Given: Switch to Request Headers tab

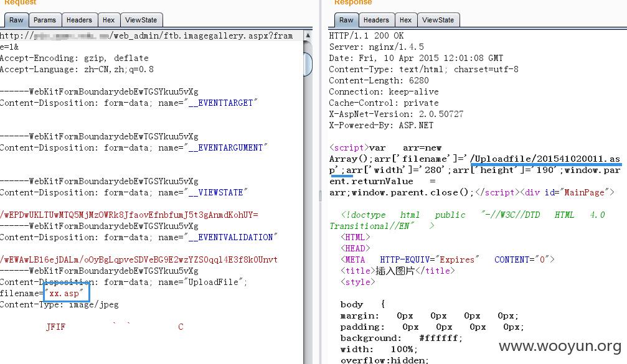Looking at the screenshot, I should [79, 20].
